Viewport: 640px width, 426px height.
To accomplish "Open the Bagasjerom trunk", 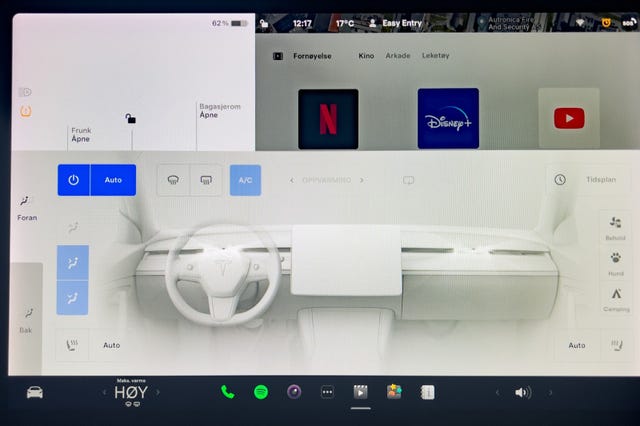I will click(220, 111).
